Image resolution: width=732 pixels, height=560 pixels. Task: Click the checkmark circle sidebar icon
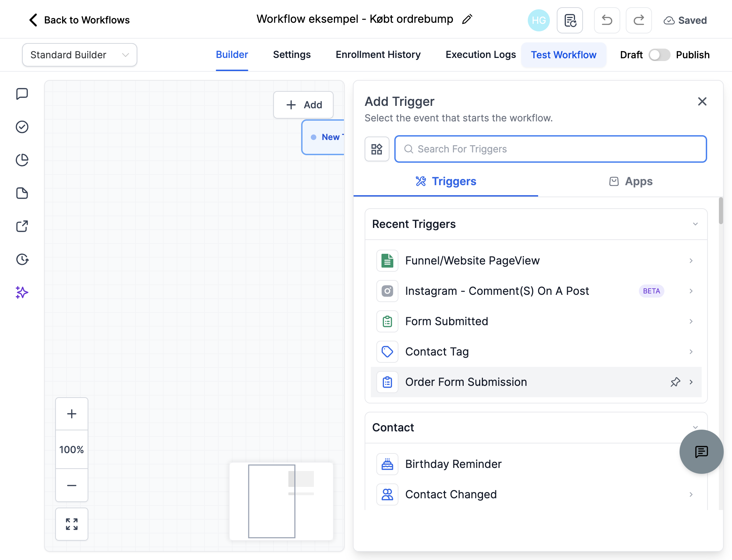[22, 127]
